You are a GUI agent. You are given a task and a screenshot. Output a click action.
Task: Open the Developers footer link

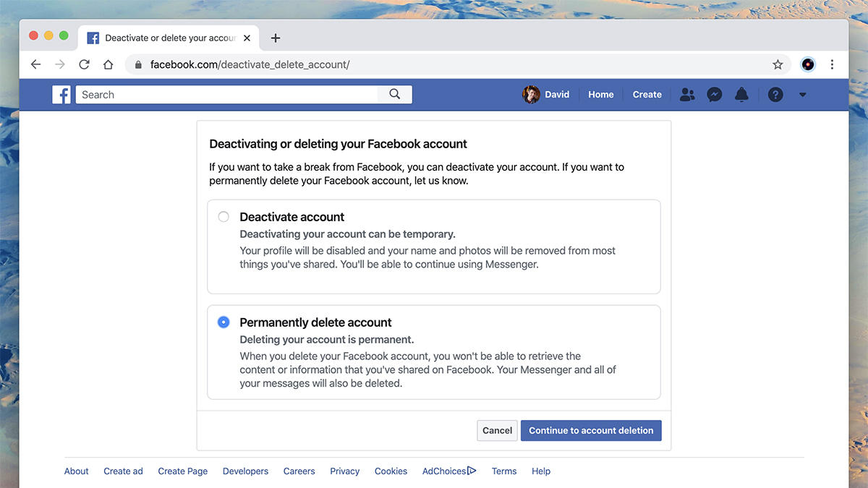point(245,471)
